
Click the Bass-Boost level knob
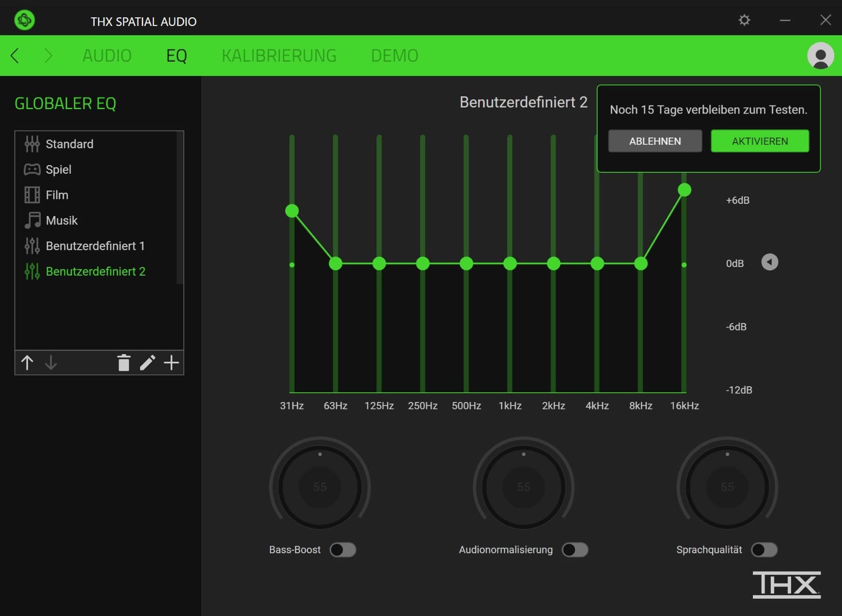coord(320,487)
